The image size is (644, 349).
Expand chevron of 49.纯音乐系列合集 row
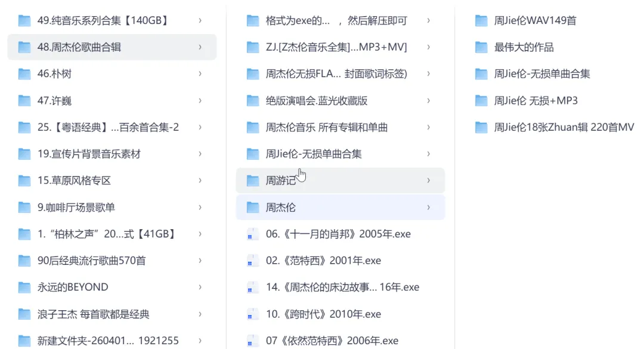200,20
